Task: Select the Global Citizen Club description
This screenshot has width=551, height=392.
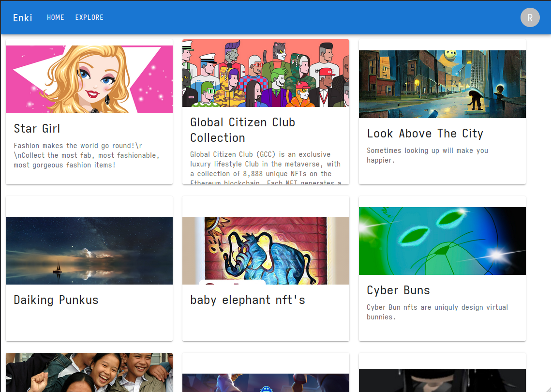Action: coord(266,169)
